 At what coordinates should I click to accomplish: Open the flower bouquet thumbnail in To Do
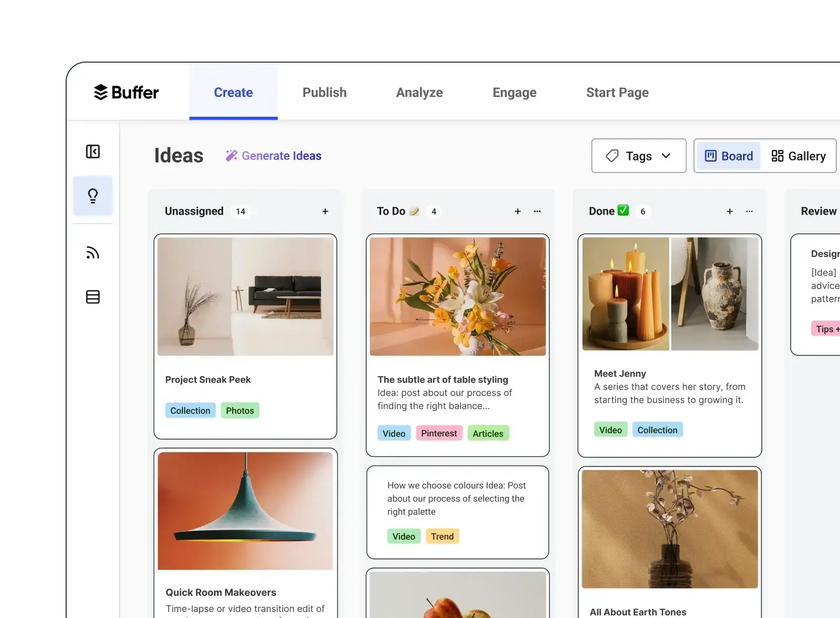(x=457, y=296)
